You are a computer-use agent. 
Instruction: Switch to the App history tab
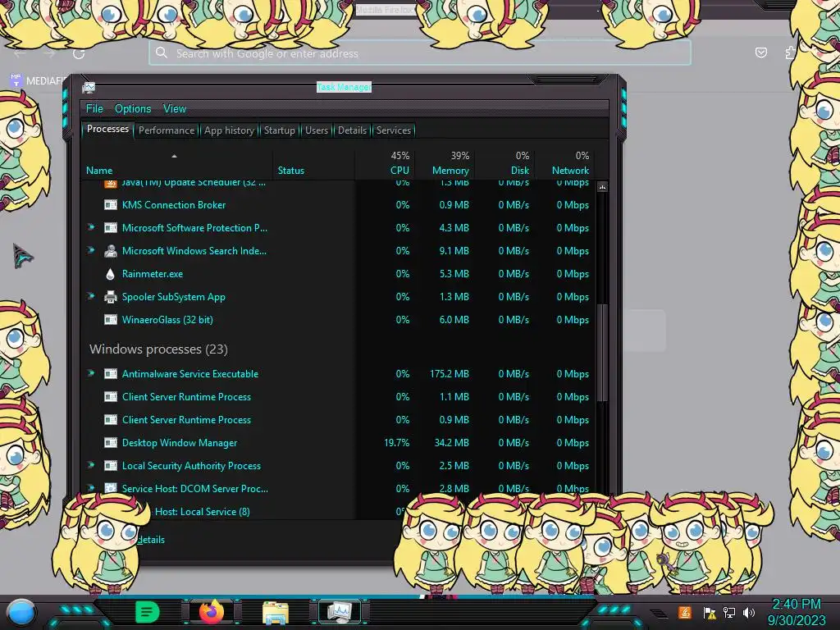click(229, 130)
